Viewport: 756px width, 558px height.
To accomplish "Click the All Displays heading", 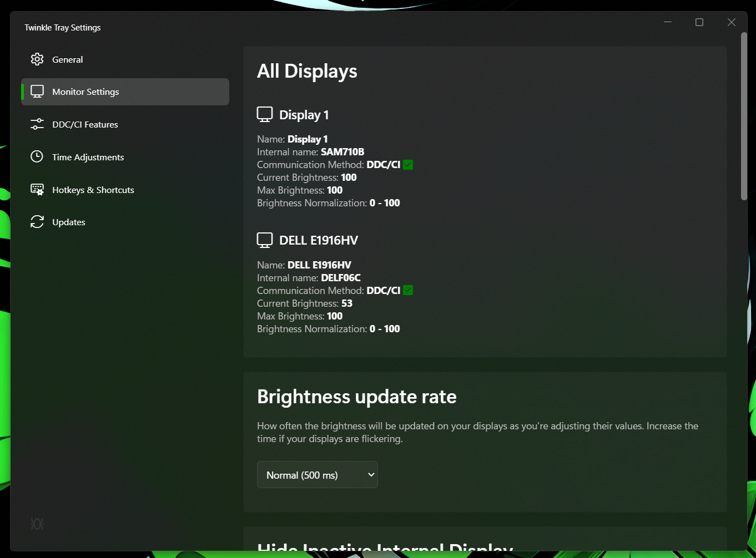I will coord(307,71).
